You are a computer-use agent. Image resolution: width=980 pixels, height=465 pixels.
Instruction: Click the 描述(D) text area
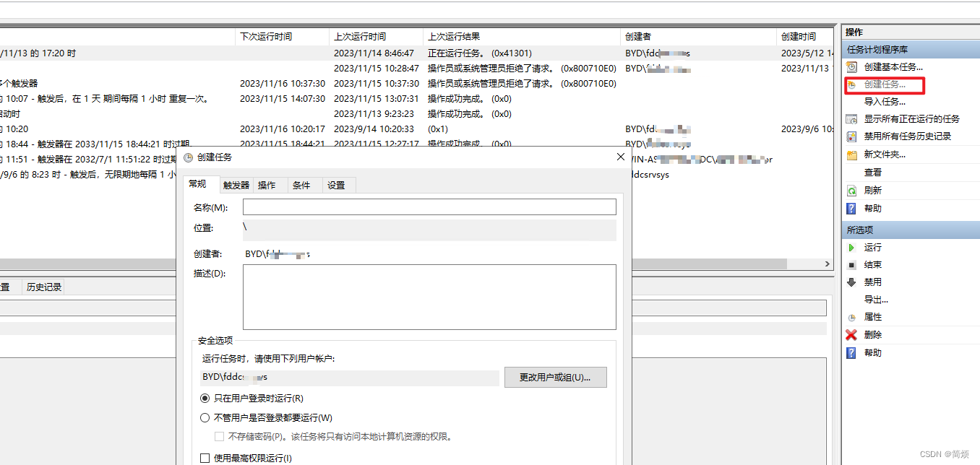(429, 297)
